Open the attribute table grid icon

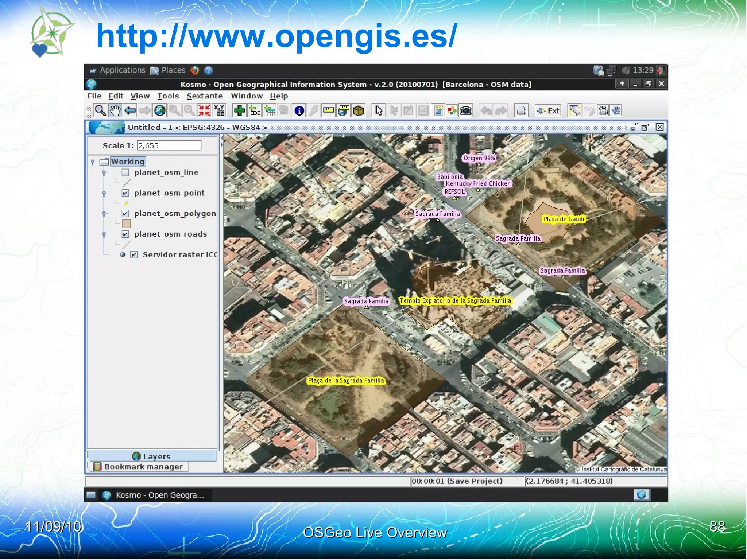point(423,110)
